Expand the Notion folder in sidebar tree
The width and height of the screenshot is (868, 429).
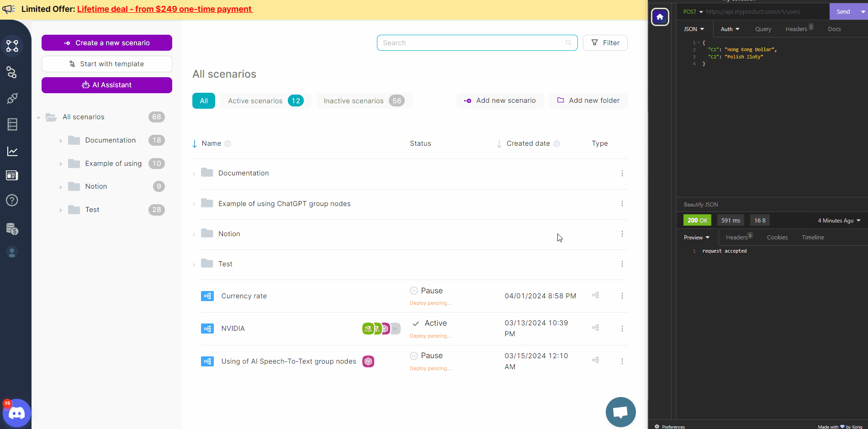[61, 187]
